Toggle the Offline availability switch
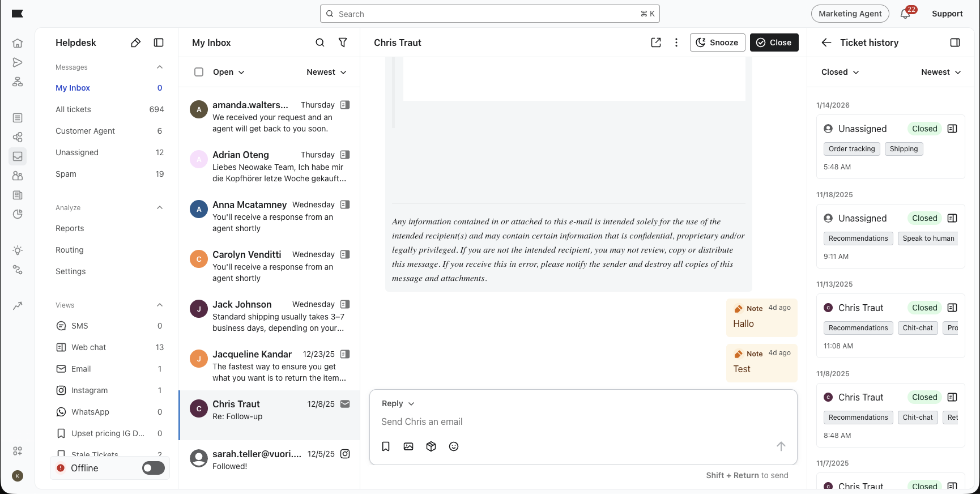The width and height of the screenshot is (980, 494). [153, 468]
